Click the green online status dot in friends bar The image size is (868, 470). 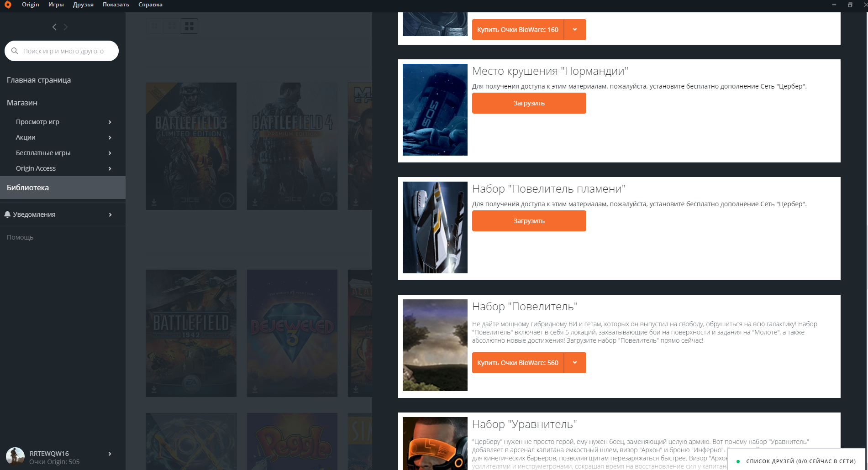tap(738, 461)
